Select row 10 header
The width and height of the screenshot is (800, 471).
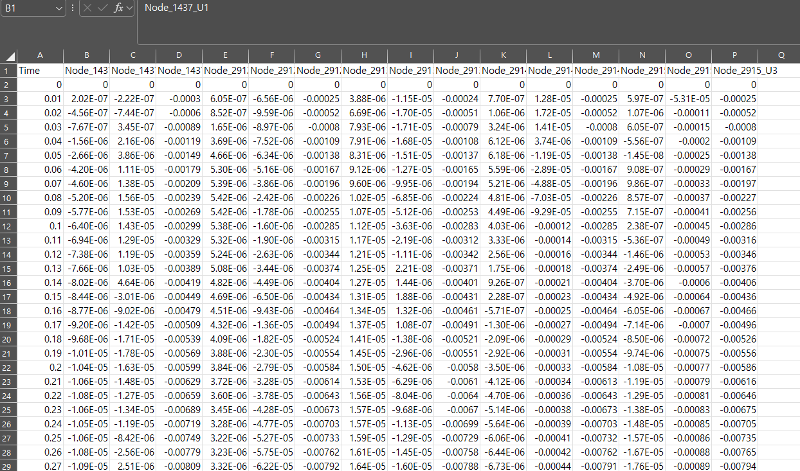tap(8, 197)
